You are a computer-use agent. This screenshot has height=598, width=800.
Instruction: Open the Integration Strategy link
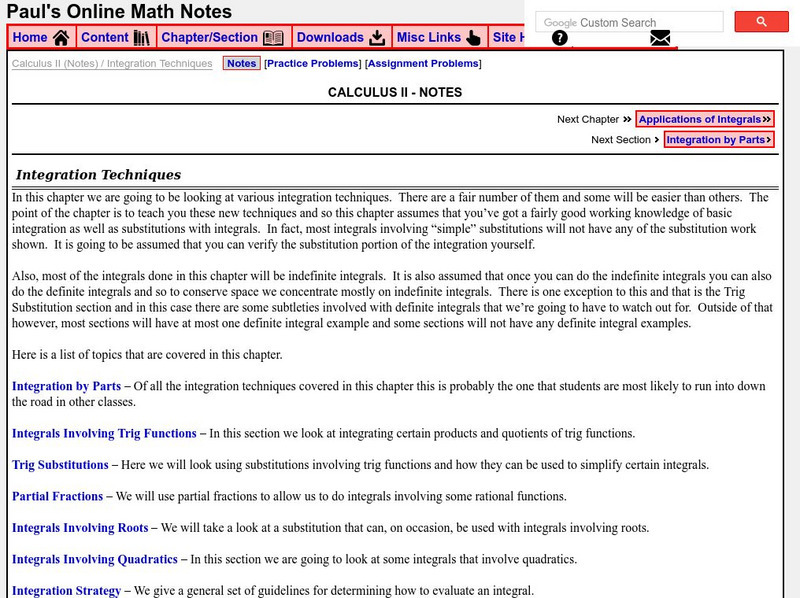(66, 591)
